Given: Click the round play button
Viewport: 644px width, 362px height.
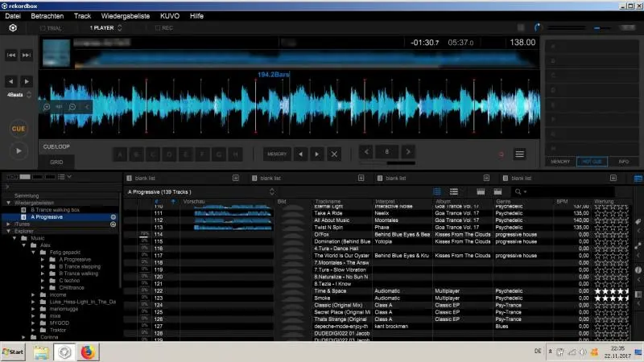Looking at the screenshot, I should click(x=18, y=150).
